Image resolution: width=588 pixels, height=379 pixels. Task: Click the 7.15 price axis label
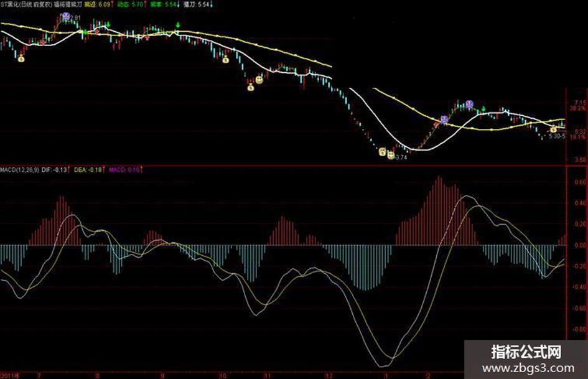[x=580, y=103]
